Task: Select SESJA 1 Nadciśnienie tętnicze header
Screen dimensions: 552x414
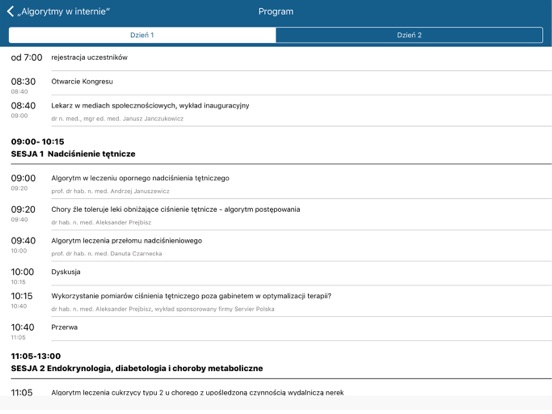Action: [x=73, y=154]
